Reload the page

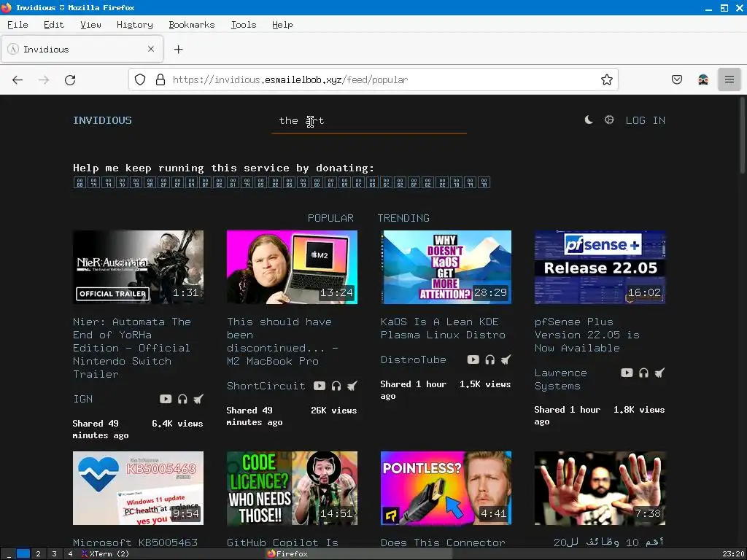pyautogui.click(x=70, y=79)
